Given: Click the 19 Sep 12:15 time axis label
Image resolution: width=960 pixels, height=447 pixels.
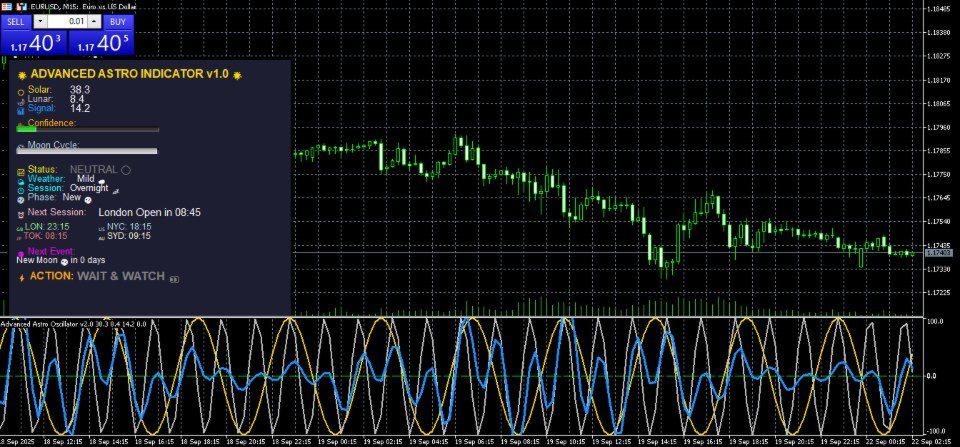Looking at the screenshot, I should click(x=610, y=441).
